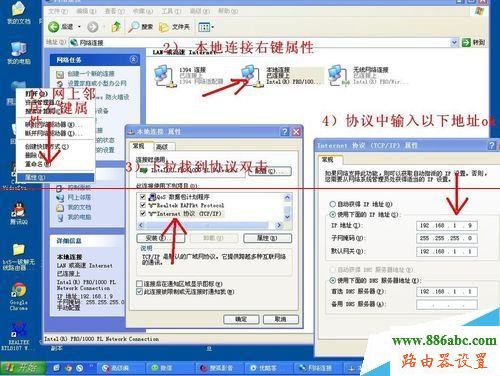Image resolution: width=500 pixels, height=376 pixels.
Task: Click the Go button beside address bar
Action: click(473, 42)
